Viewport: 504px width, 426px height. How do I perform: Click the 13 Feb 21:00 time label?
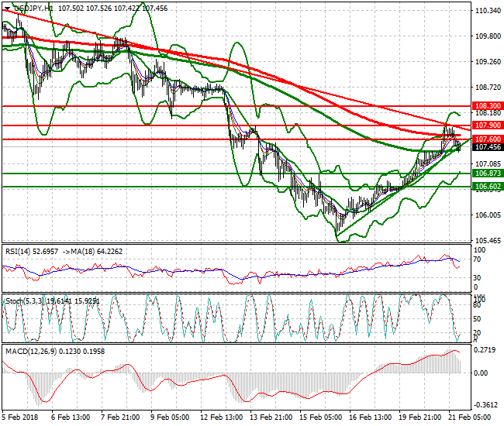pyautogui.click(x=271, y=417)
